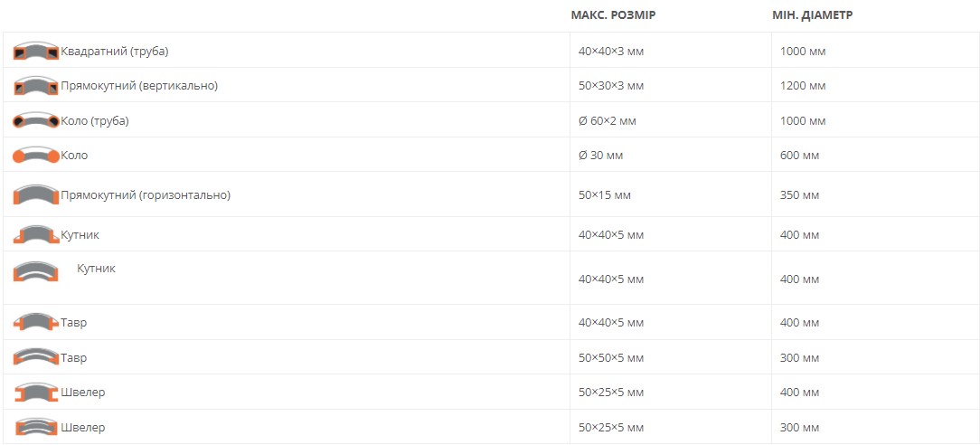980x445 pixels.
Task: Pick the solid Коло round bar icon
Action: [36, 156]
